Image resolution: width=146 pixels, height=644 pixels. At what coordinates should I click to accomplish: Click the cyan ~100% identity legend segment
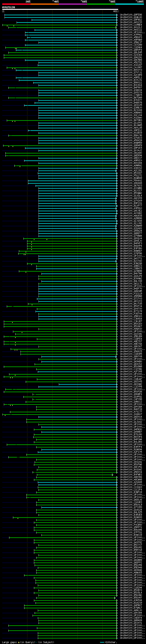(130, 4)
